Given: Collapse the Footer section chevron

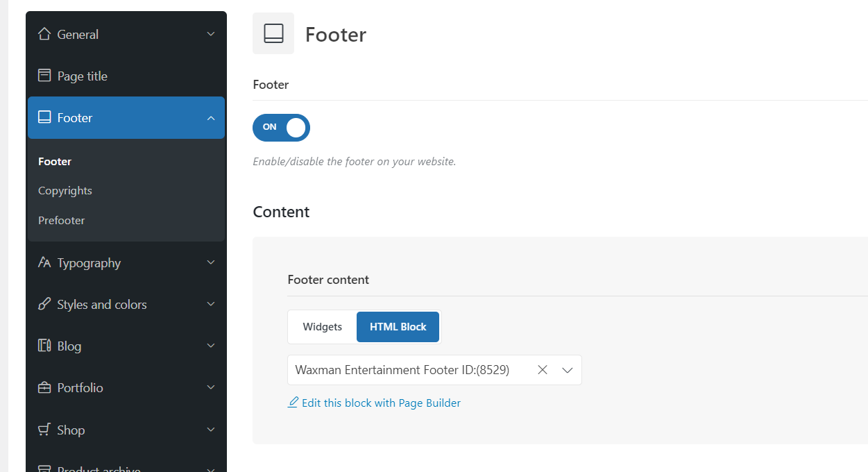Looking at the screenshot, I should pos(211,118).
